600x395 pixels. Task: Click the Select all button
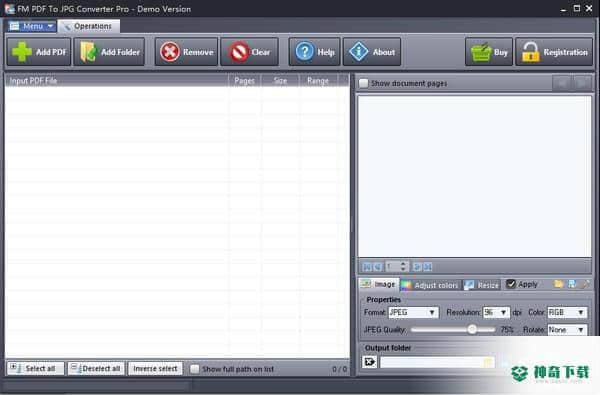click(x=35, y=369)
